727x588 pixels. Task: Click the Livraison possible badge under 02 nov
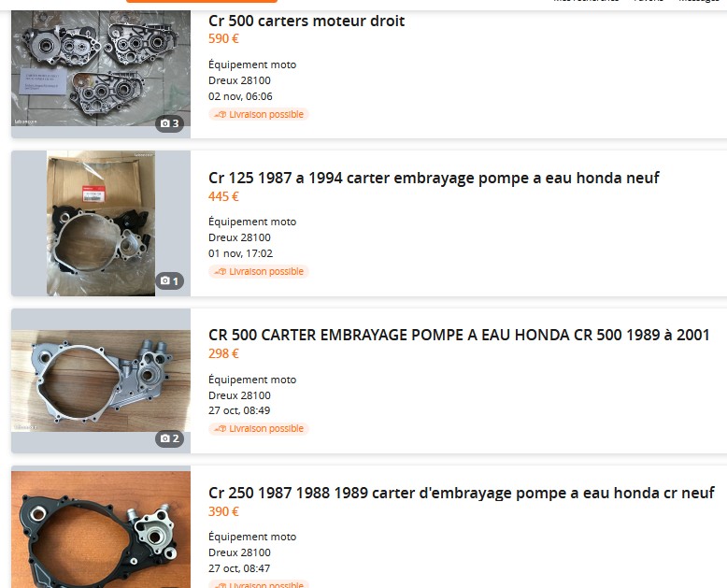tap(258, 114)
